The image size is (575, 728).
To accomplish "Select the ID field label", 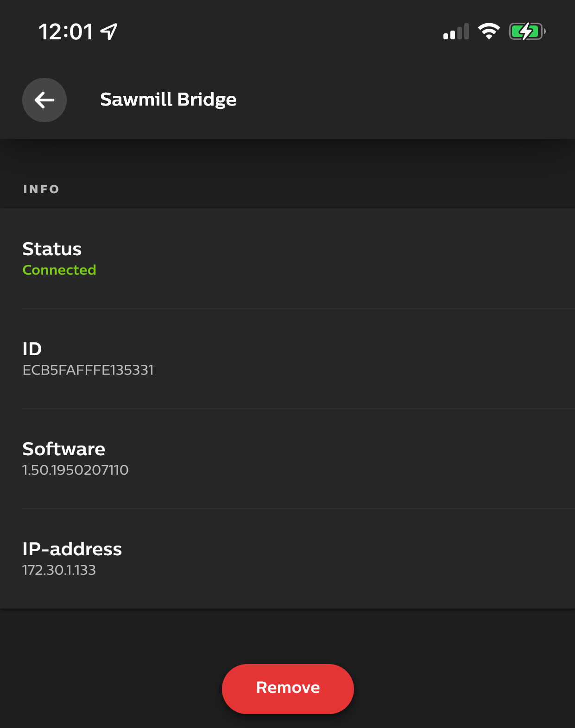I will point(32,349).
